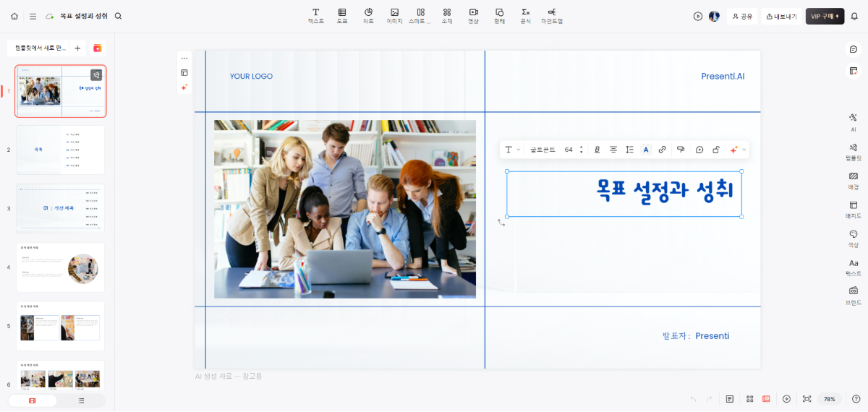
Task: Open the font family selector
Action: click(x=542, y=150)
